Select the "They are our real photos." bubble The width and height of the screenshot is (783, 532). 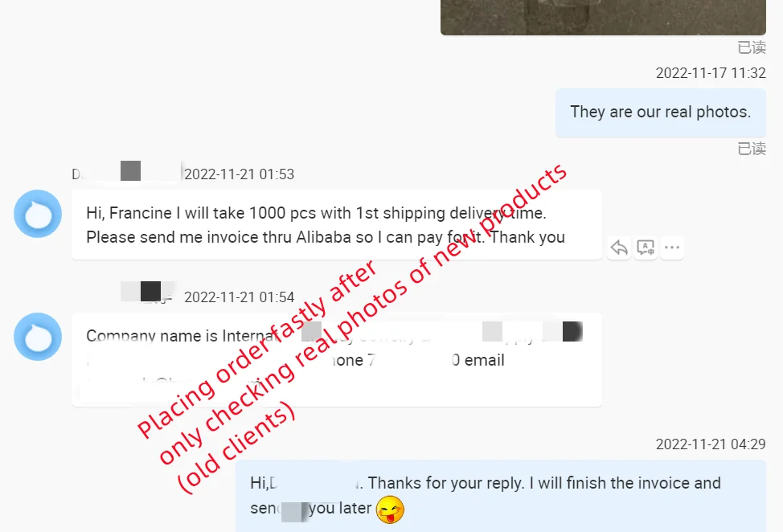(661, 113)
